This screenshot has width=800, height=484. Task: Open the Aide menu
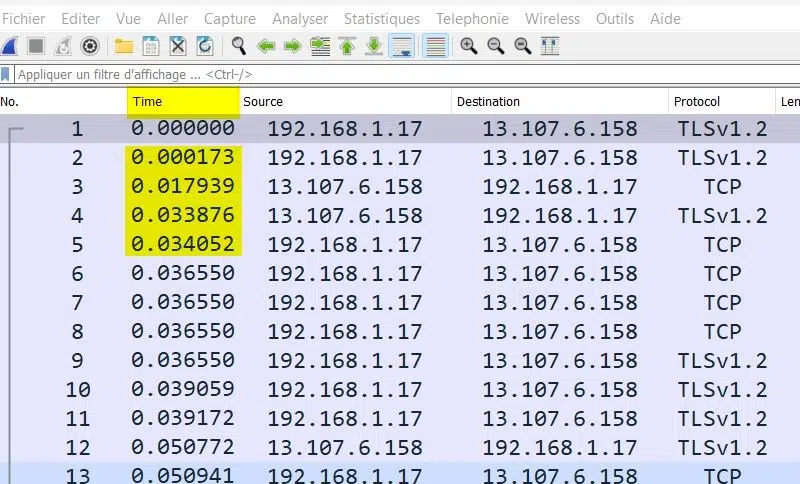coord(665,19)
